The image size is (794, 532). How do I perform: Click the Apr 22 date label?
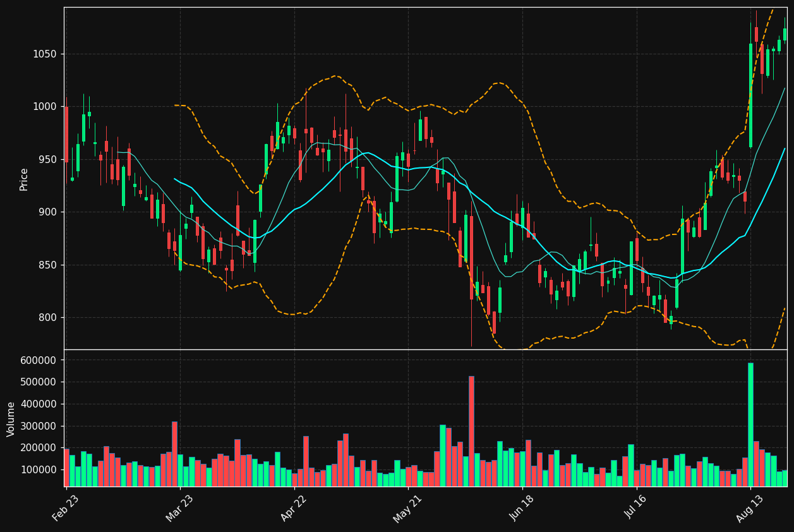[x=294, y=508]
